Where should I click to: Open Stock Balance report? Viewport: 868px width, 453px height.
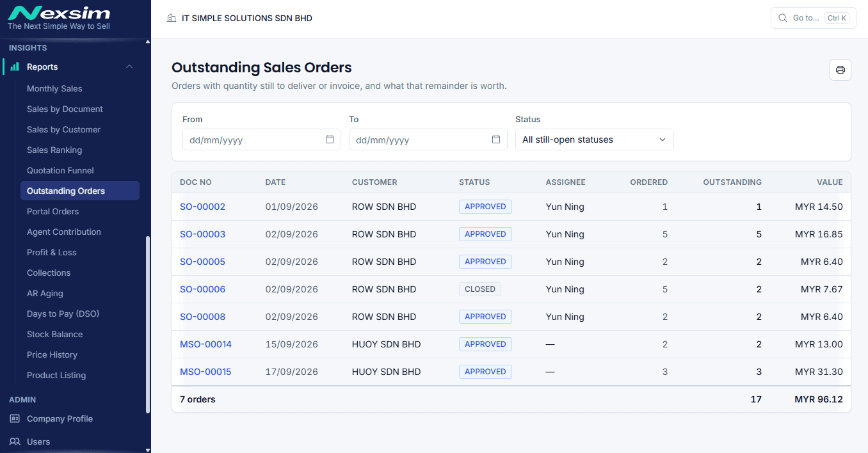80,334
